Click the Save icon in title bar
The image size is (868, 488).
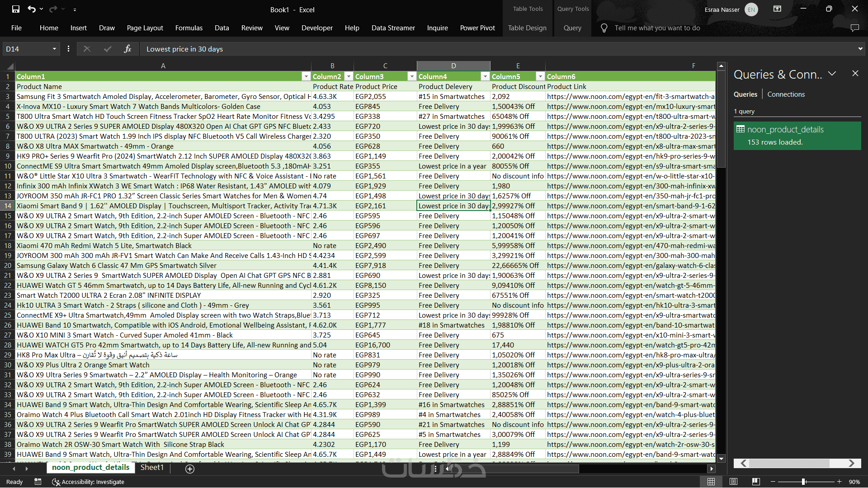[15, 9]
